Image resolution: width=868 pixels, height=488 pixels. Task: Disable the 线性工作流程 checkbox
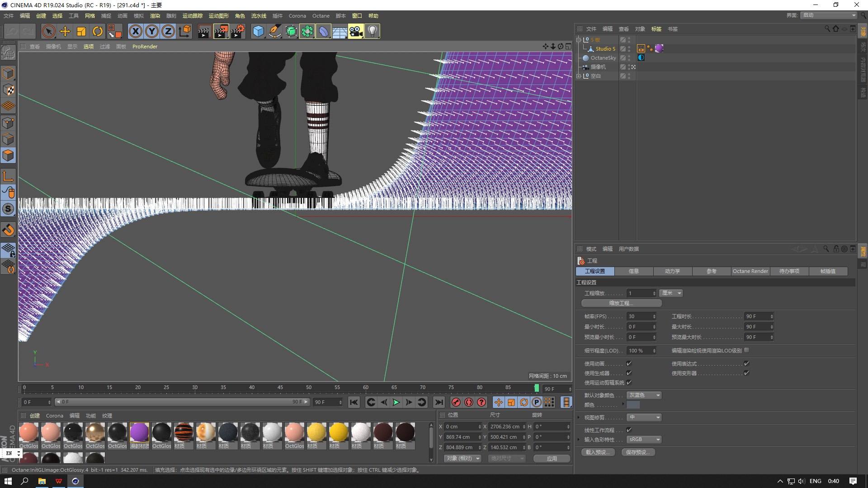click(629, 430)
